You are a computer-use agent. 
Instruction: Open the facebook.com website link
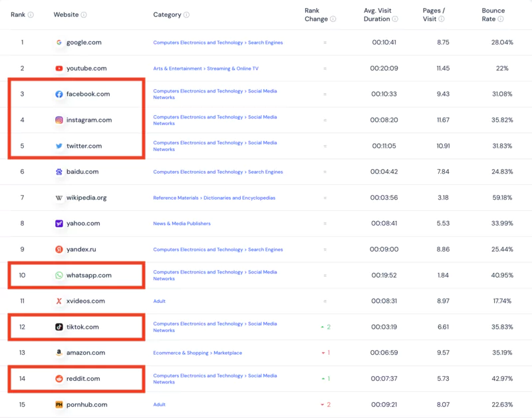point(88,94)
